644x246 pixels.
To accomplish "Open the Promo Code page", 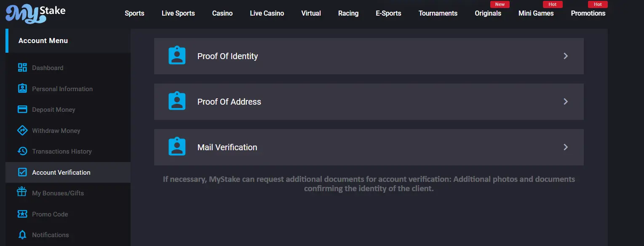I will 68,214.
